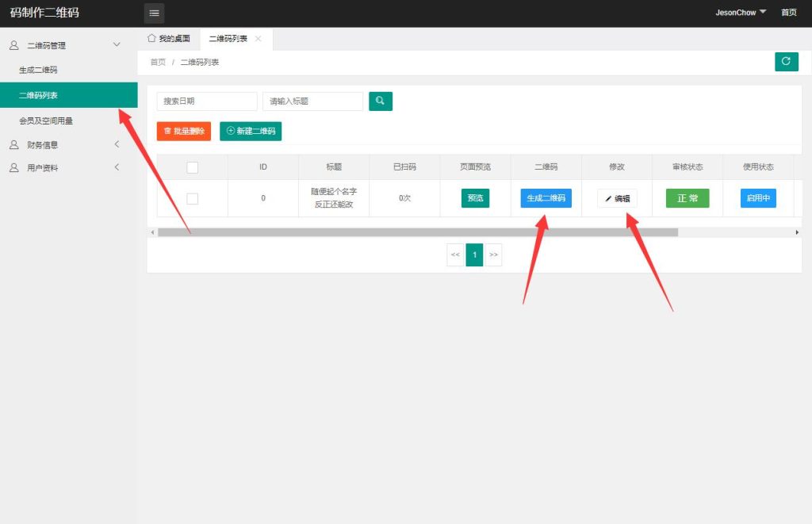Open the JesonChow user dropdown
812x524 pixels.
[741, 13]
